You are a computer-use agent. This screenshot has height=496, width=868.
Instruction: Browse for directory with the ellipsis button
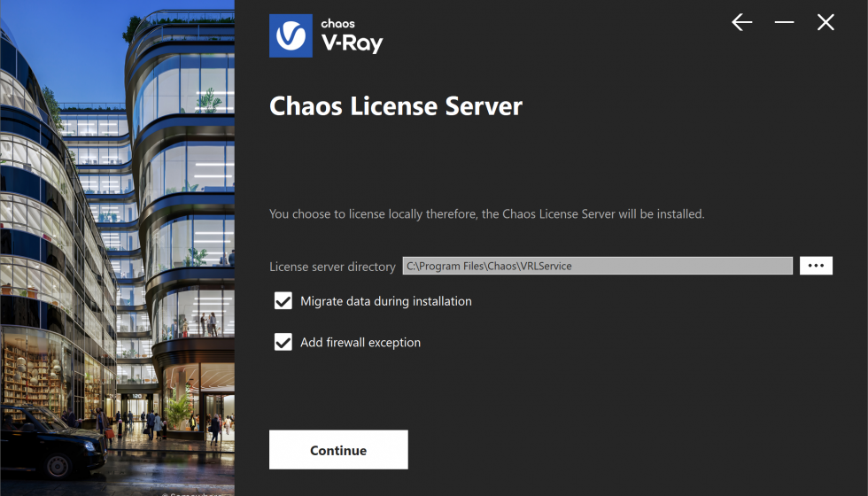click(x=816, y=266)
